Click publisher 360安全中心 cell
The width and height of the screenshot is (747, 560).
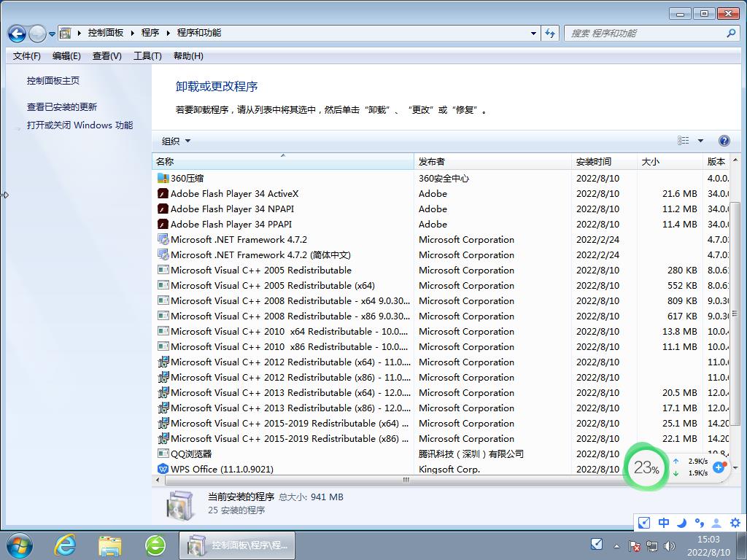coord(444,178)
